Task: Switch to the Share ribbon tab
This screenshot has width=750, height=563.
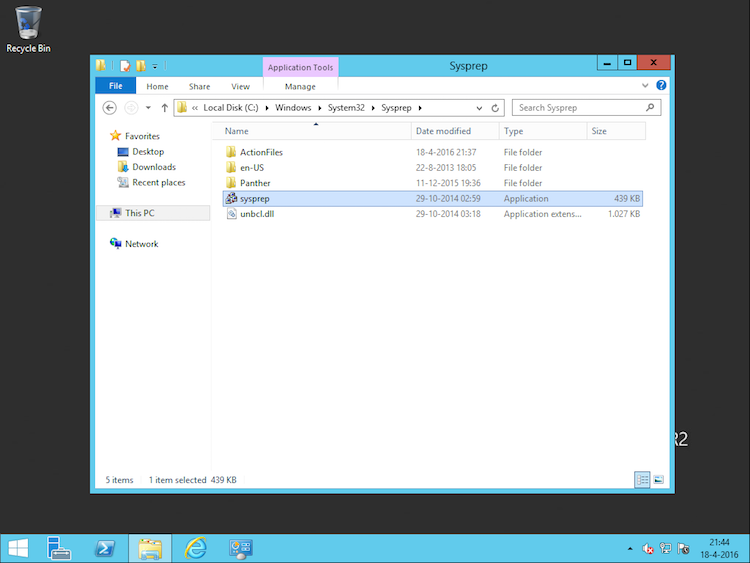Action: pos(199,87)
